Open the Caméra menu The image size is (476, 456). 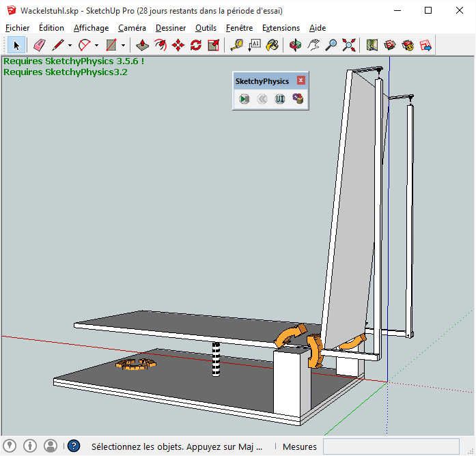[132, 28]
